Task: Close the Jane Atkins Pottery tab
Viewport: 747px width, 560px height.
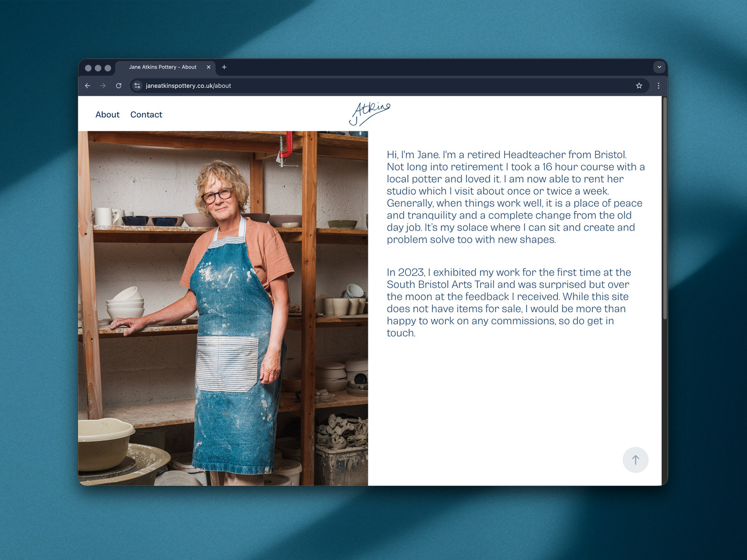Action: (209, 67)
